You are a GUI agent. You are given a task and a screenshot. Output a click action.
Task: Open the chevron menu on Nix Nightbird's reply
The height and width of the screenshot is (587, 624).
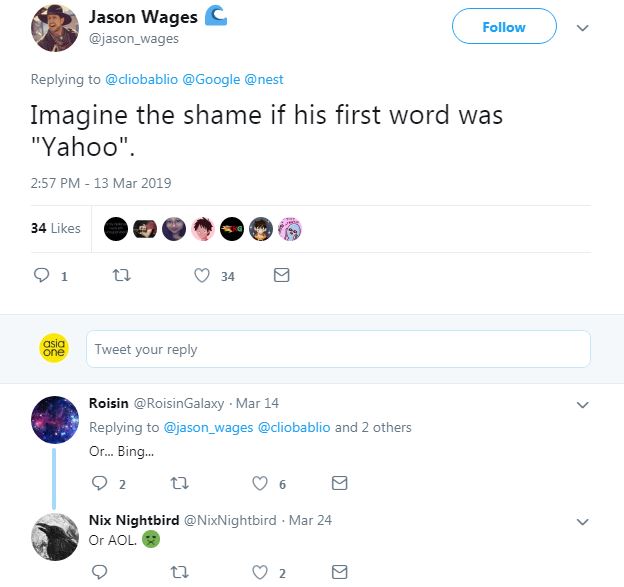pos(583,521)
